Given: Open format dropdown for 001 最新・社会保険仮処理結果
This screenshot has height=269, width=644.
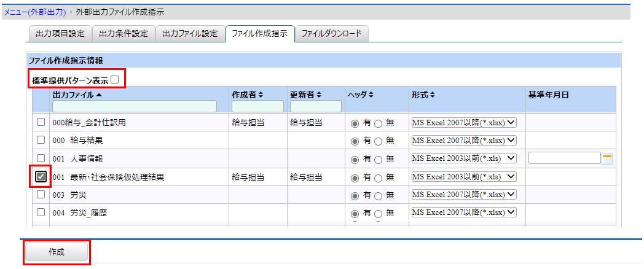Looking at the screenshot, I should tap(464, 177).
